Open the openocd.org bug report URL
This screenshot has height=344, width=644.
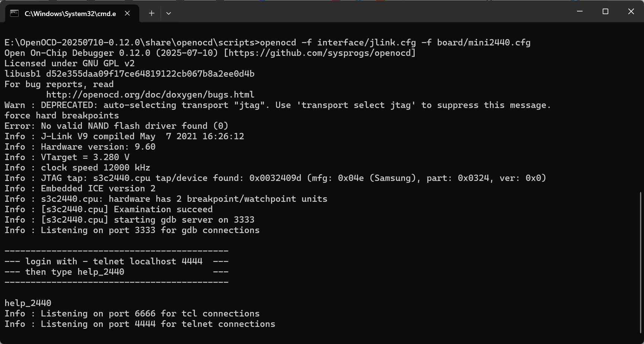[150, 94]
